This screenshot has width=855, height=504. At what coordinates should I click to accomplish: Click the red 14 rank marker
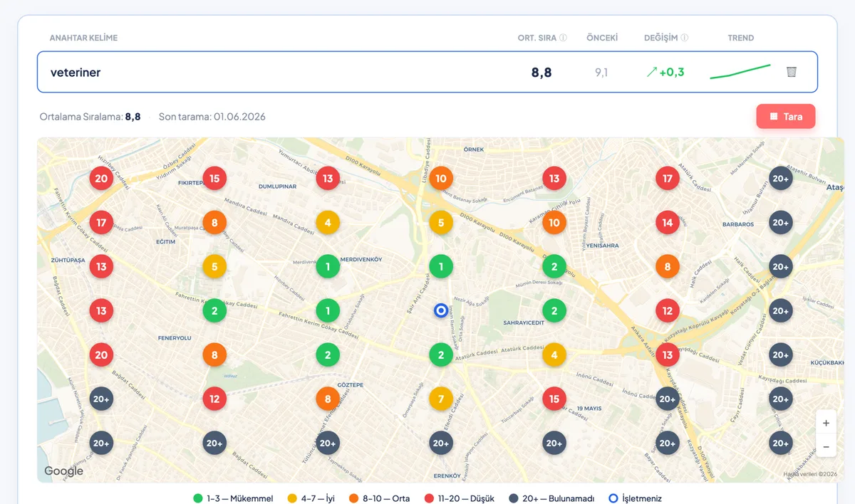pos(668,222)
